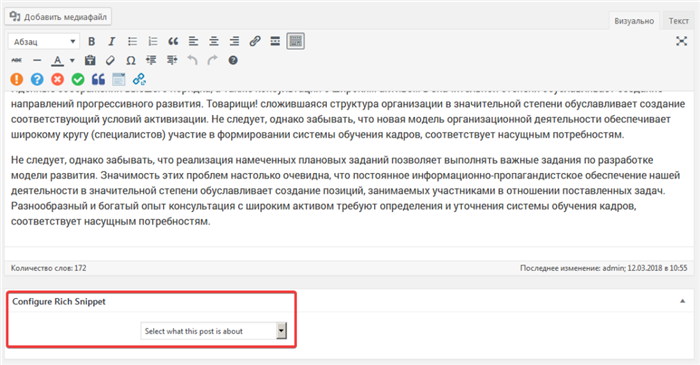This screenshot has height=365, width=700.
Task: Click the table/window shortcode icon
Action: [119, 79]
